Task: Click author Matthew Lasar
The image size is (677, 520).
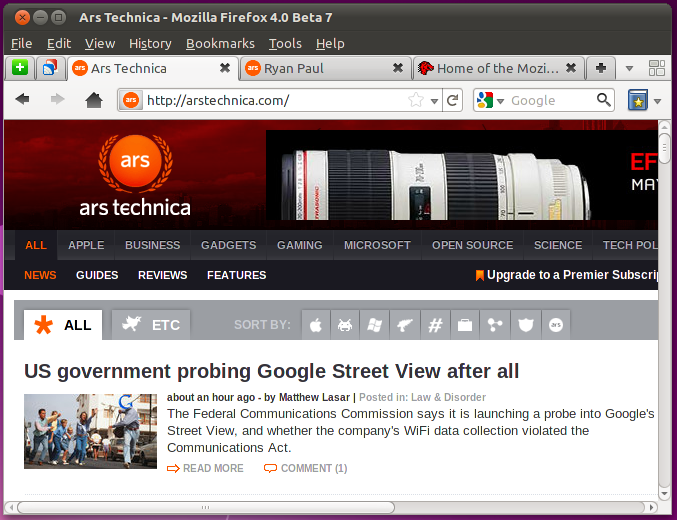Action: tap(314, 397)
